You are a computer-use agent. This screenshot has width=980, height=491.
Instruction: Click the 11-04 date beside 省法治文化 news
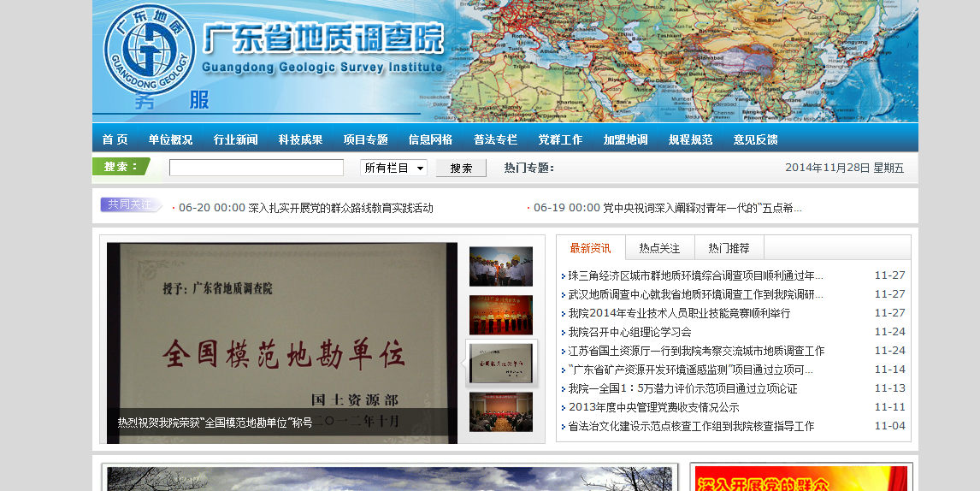(889, 426)
